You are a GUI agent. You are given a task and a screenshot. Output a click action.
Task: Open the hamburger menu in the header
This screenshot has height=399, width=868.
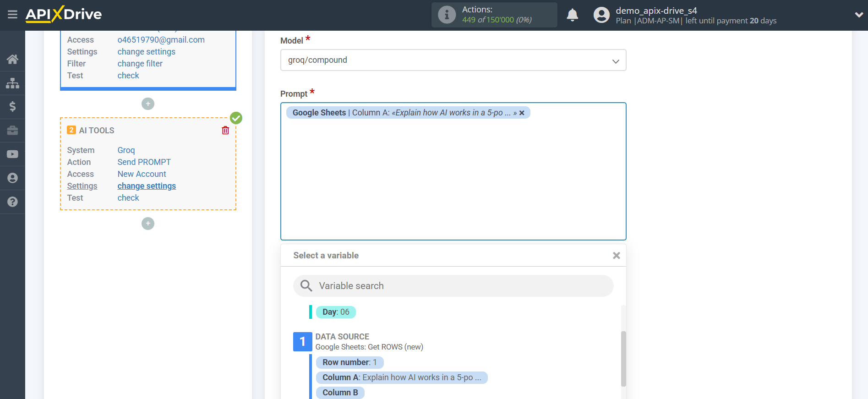(12, 15)
